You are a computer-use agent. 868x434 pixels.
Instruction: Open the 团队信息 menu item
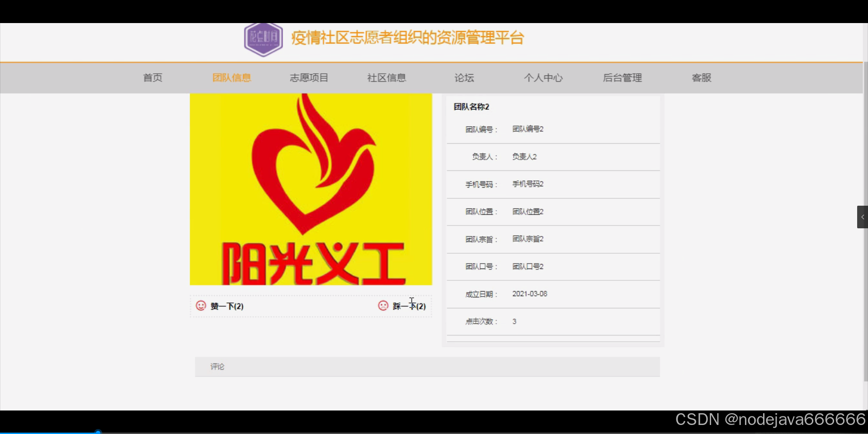(x=232, y=78)
